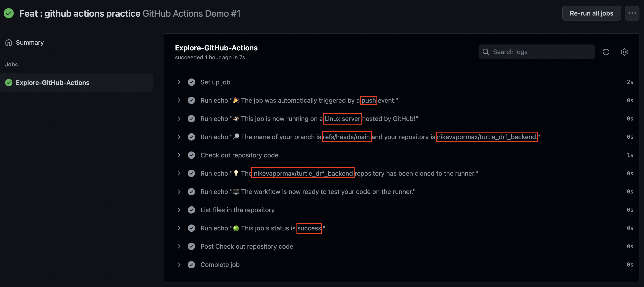Open the log settings gear icon
The image size is (644, 287).
(x=624, y=52)
